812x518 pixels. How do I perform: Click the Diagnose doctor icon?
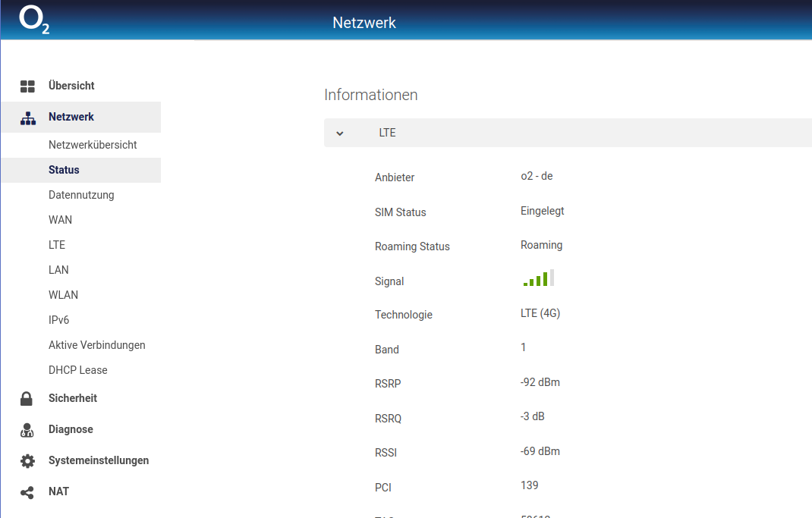[x=27, y=430]
